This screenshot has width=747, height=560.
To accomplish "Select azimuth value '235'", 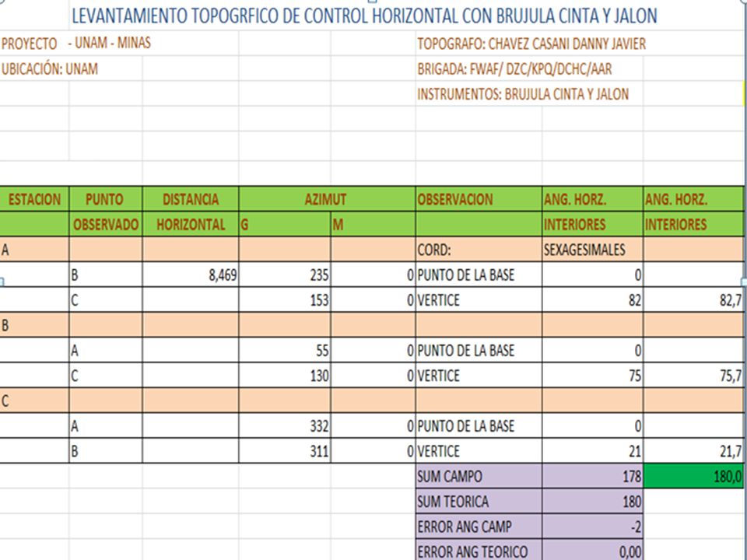I will (285, 275).
